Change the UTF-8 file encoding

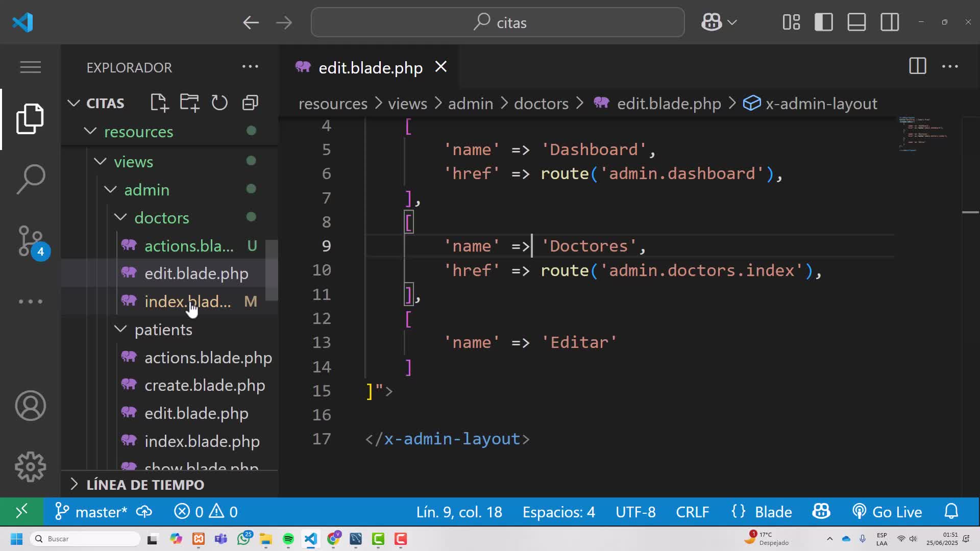635,512
